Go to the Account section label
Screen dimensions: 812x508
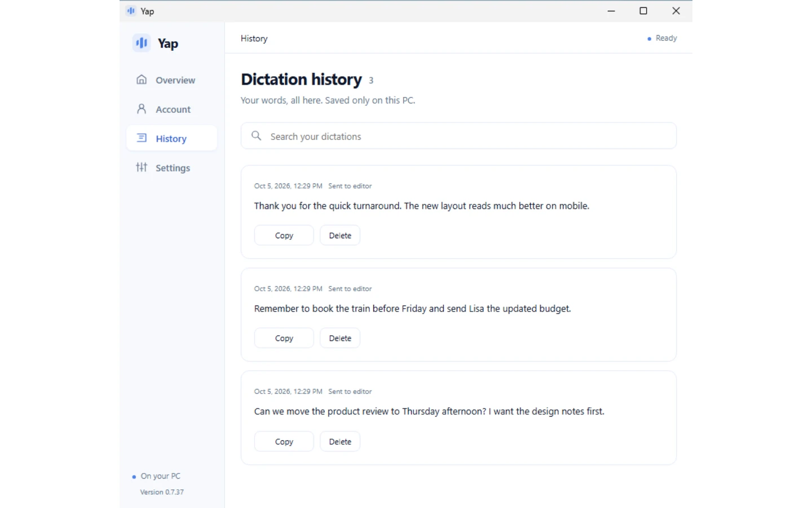tap(173, 110)
